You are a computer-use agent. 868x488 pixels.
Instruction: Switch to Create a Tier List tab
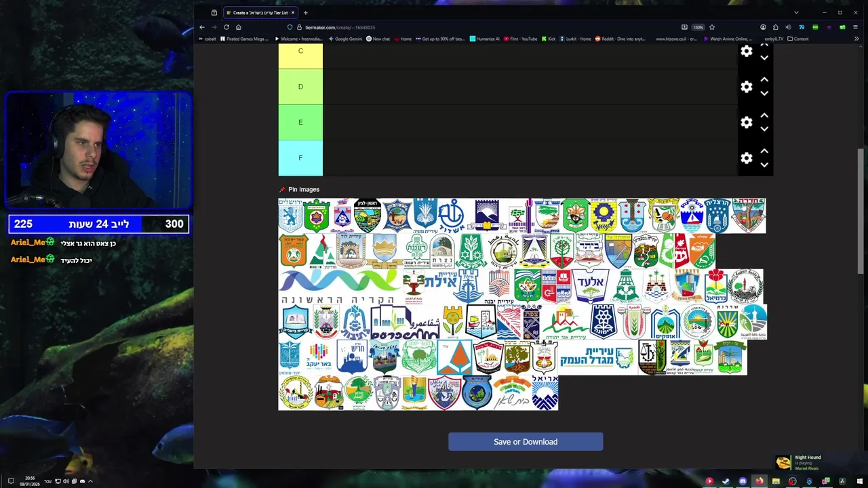click(260, 12)
